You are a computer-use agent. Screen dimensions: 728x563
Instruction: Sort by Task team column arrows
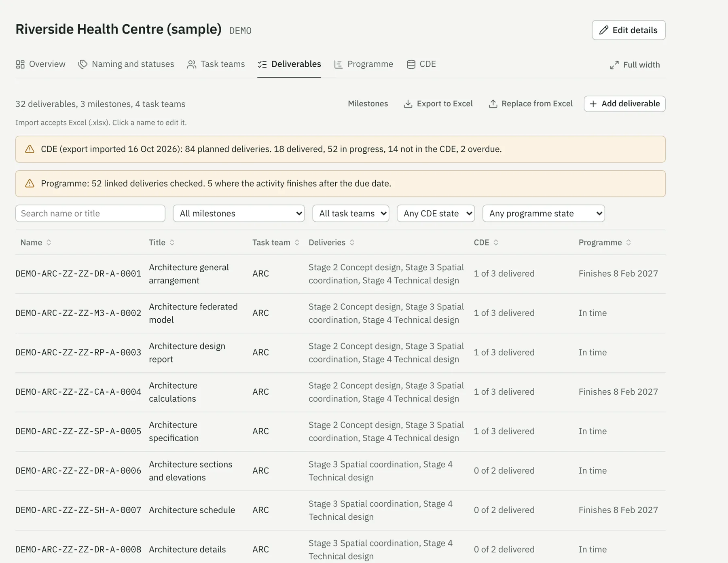[x=297, y=242]
